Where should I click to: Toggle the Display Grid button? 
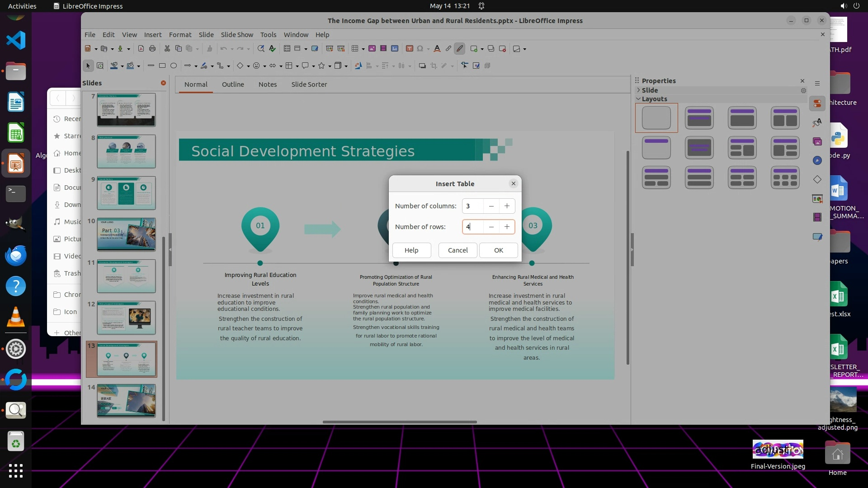tap(287, 49)
